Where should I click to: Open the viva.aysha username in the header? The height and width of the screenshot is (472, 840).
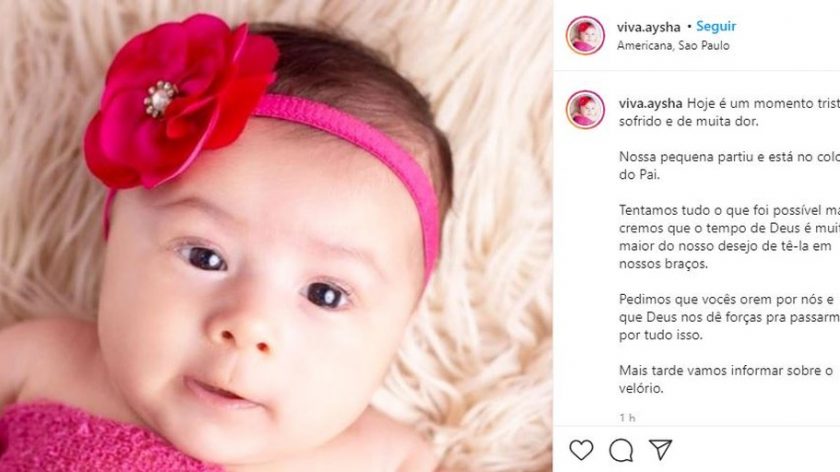coord(648,27)
